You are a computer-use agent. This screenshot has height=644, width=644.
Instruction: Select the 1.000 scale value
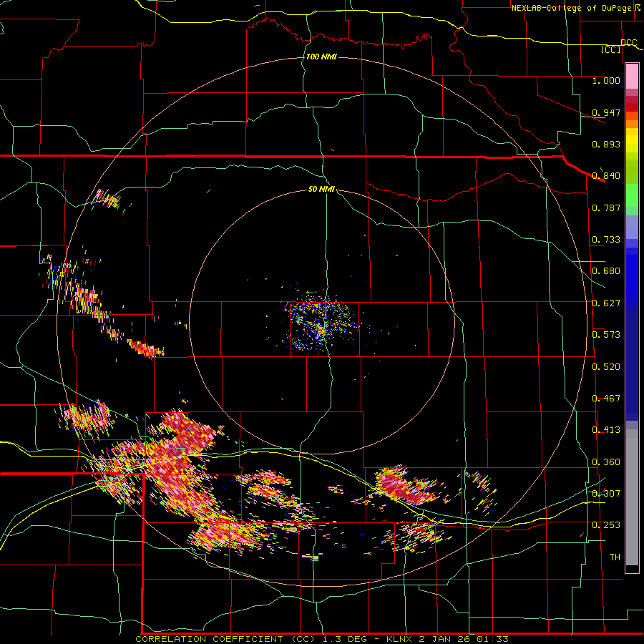coord(606,80)
